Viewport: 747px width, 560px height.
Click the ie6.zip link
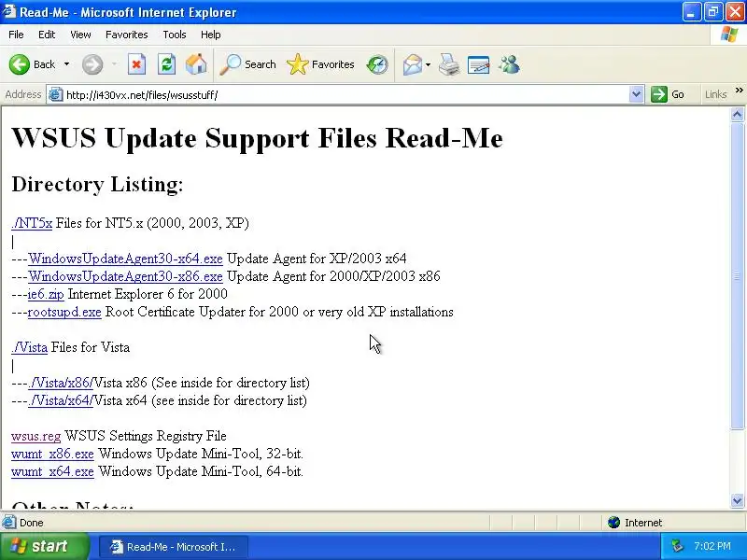46,294
